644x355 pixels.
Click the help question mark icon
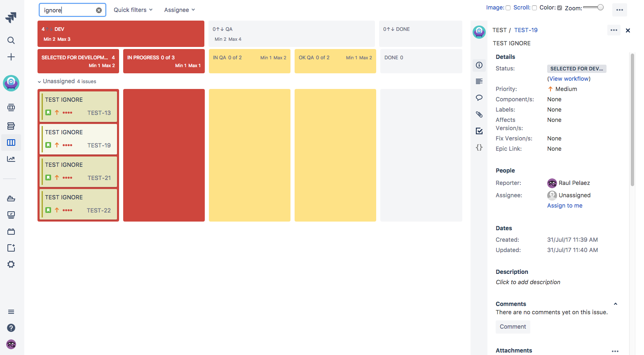11,328
